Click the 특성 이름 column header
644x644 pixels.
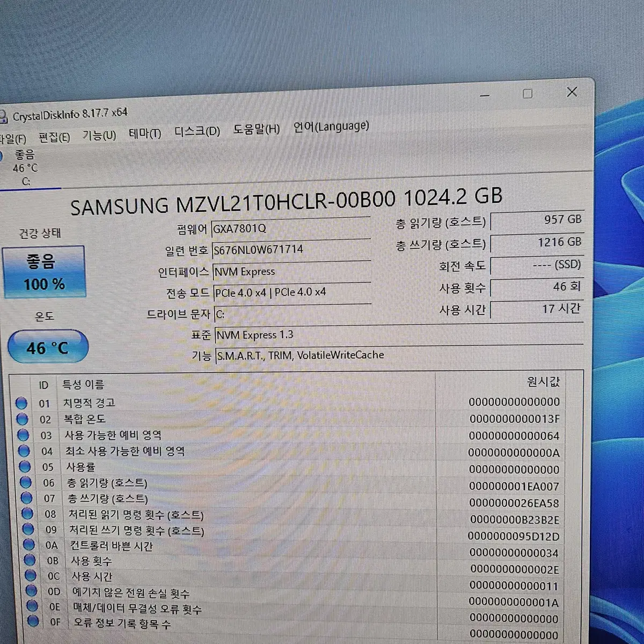coord(83,384)
